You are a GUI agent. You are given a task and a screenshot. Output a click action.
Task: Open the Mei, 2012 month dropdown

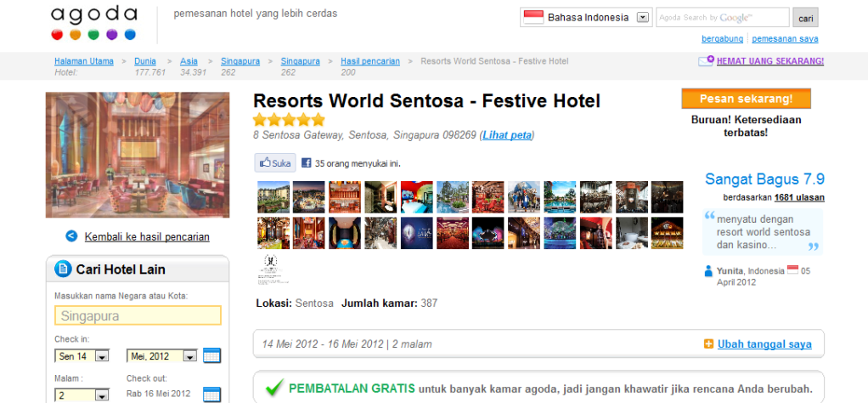[x=162, y=356]
